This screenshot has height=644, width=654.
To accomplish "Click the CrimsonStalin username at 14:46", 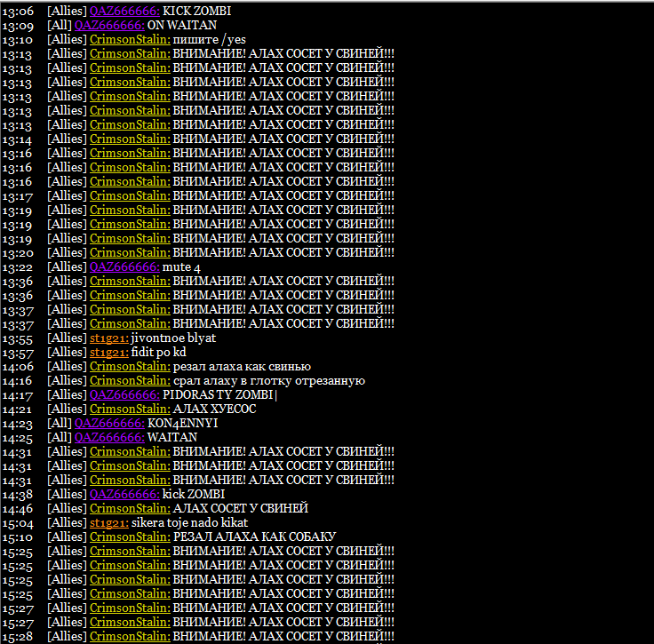I will click(130, 508).
